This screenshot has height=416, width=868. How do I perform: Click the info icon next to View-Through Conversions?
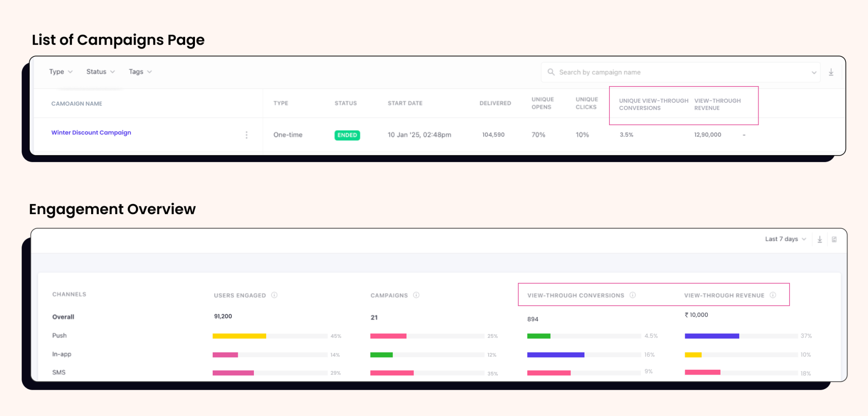[x=633, y=295]
